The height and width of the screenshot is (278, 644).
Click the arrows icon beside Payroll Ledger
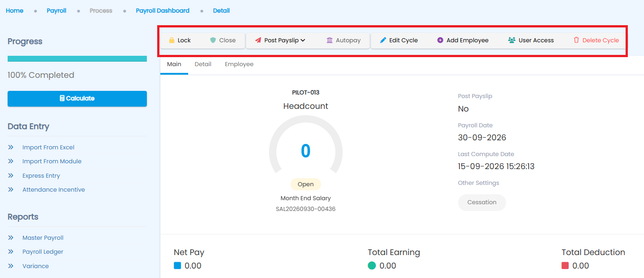click(x=11, y=251)
